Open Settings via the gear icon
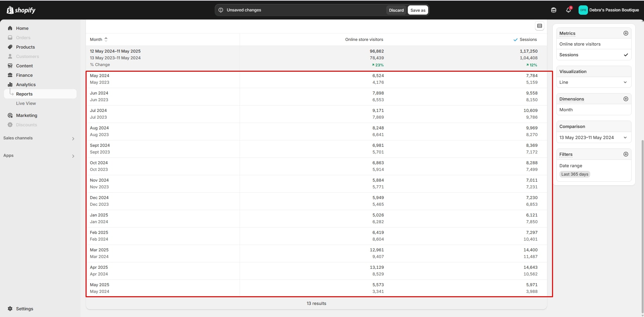Screen dimensions: 644x317 10,309
